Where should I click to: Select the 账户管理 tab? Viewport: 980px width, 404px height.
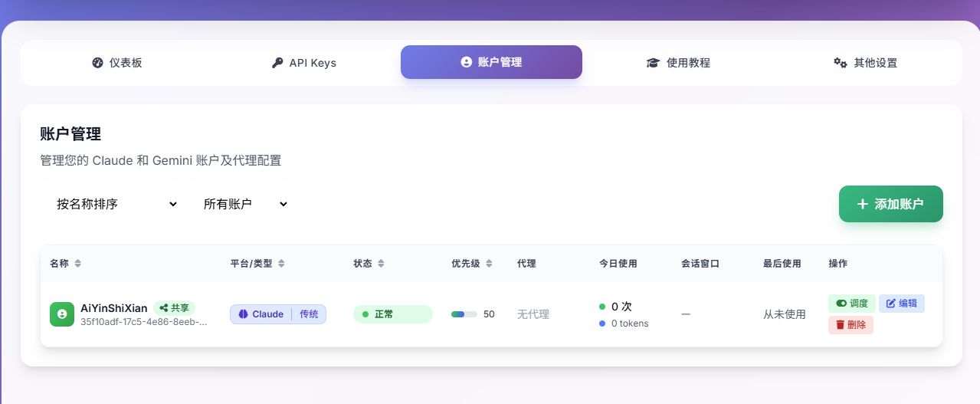pos(491,62)
